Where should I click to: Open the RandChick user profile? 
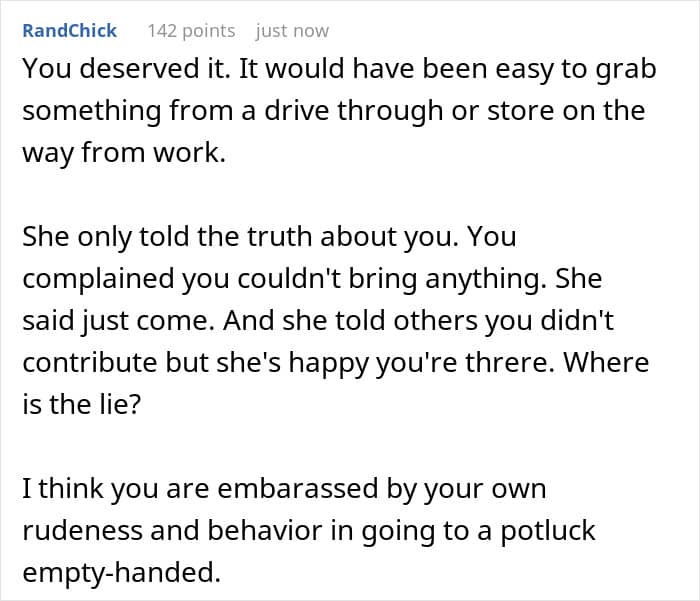pos(70,31)
